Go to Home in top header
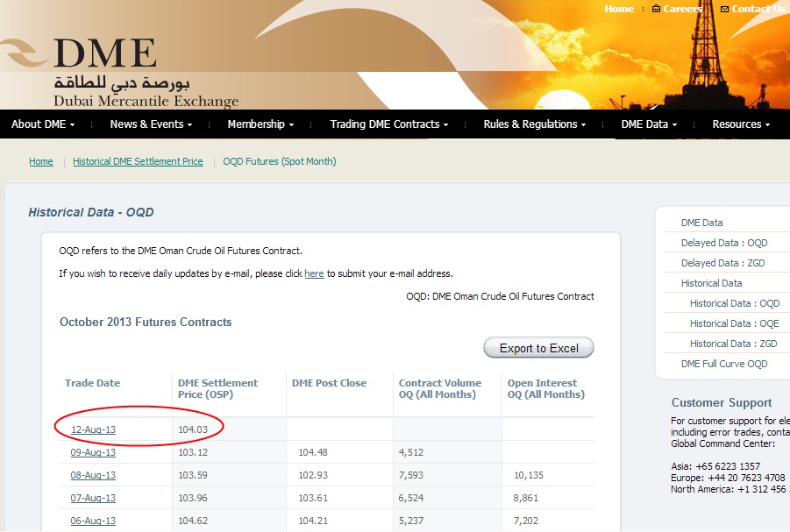790x532 pixels. pos(619,9)
